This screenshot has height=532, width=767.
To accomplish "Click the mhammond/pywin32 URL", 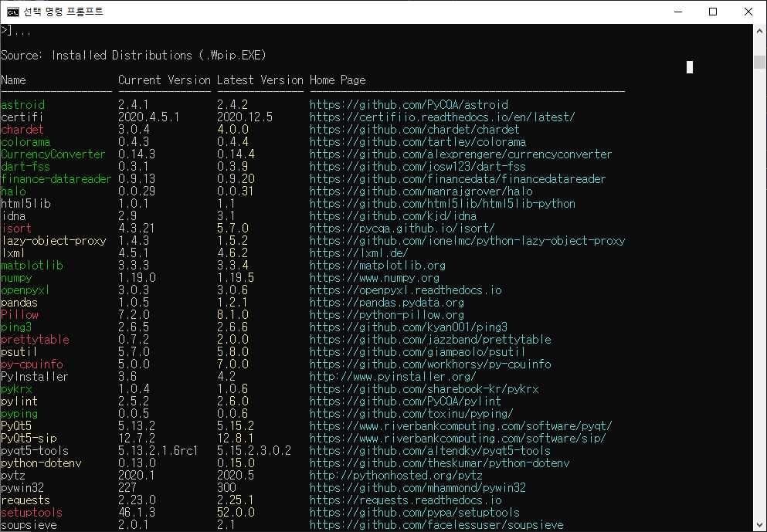I will tap(418, 487).
